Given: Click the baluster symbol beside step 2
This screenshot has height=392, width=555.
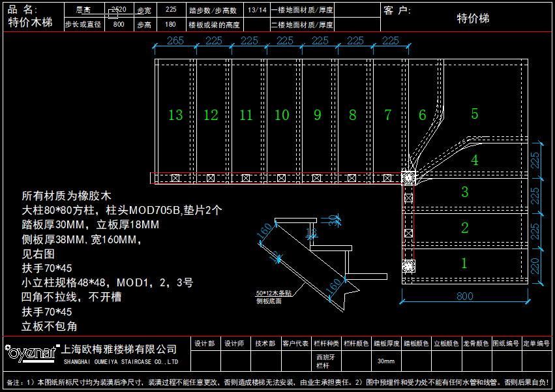Looking at the screenshot, I should click(x=408, y=233).
